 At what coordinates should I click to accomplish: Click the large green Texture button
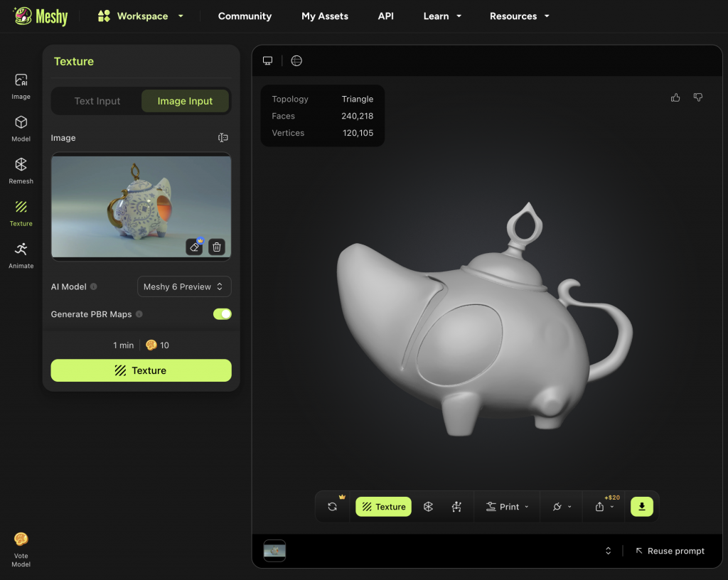141,370
